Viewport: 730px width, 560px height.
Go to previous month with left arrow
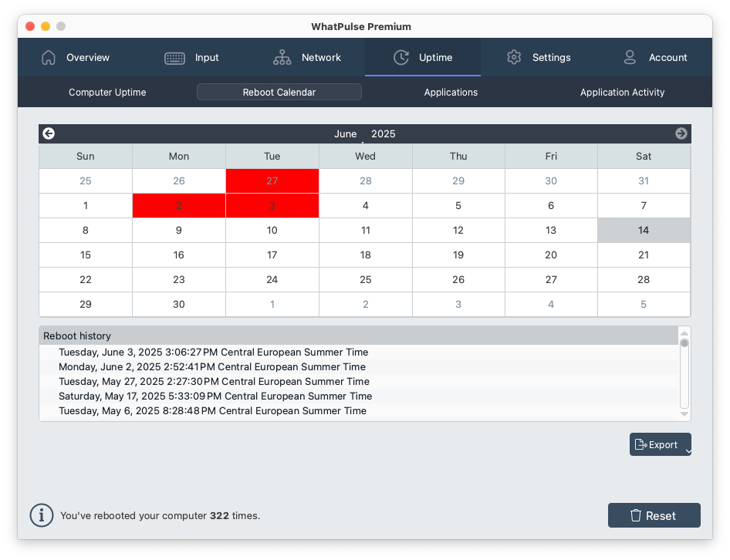pos(49,133)
